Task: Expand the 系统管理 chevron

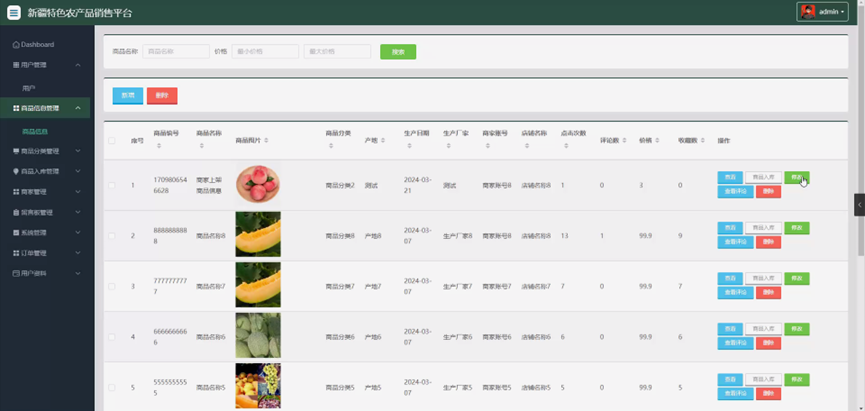Action: coord(78,233)
